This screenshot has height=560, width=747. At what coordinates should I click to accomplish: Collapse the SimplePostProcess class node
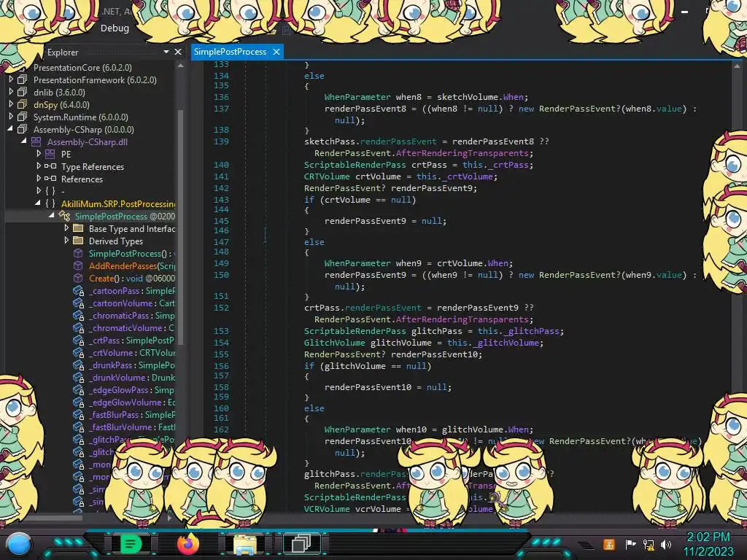(52, 216)
